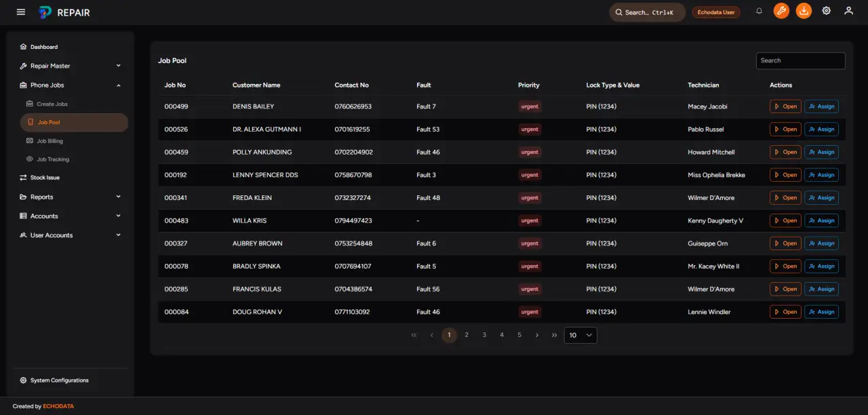Image resolution: width=868 pixels, height=415 pixels.
Task: Assign job 000285 for Francis Kulas
Action: click(821, 289)
